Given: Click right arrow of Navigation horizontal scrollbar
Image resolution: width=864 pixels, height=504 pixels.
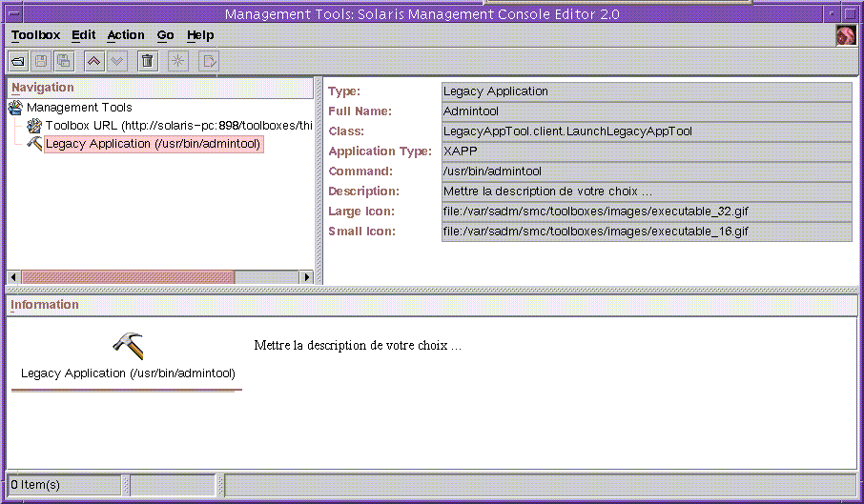Looking at the screenshot, I should coord(306,276).
